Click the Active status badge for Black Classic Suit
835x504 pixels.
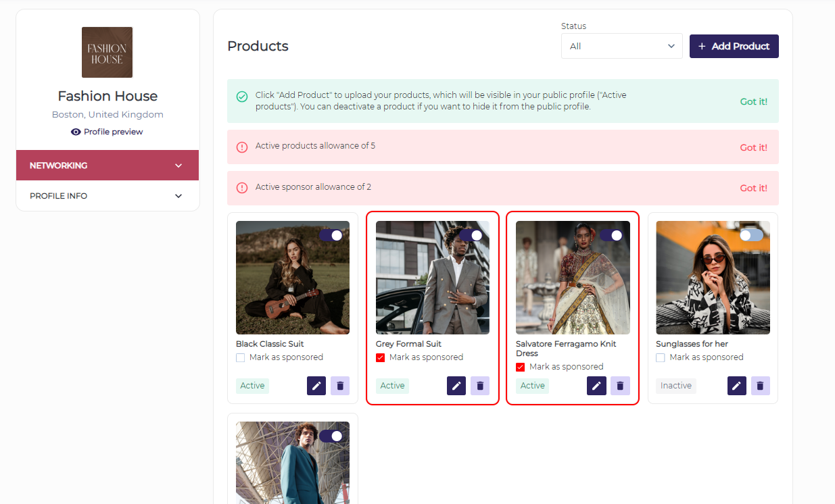coord(252,386)
